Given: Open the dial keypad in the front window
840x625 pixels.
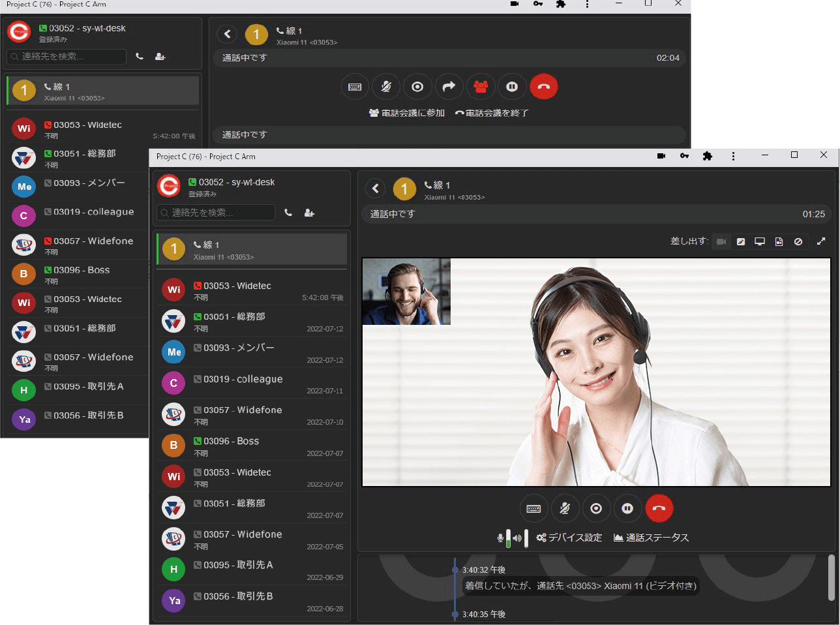Looking at the screenshot, I should click(x=533, y=508).
